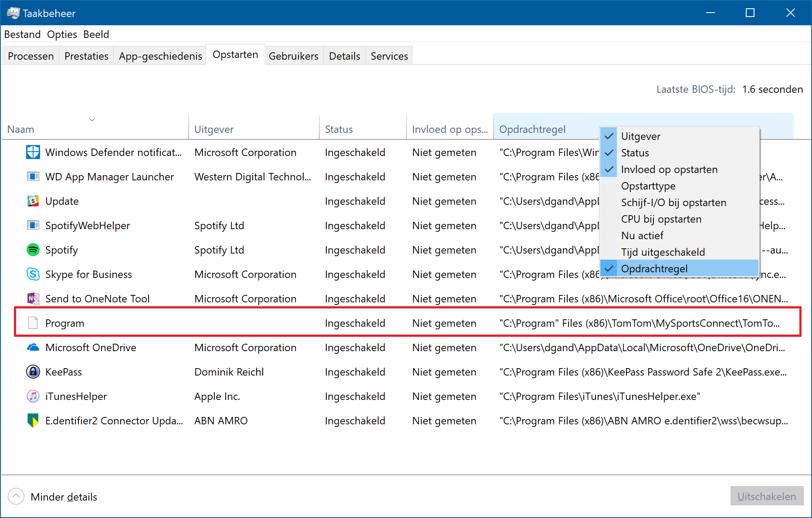The width and height of the screenshot is (812, 518).
Task: Switch to the Processen tab
Action: tap(31, 56)
